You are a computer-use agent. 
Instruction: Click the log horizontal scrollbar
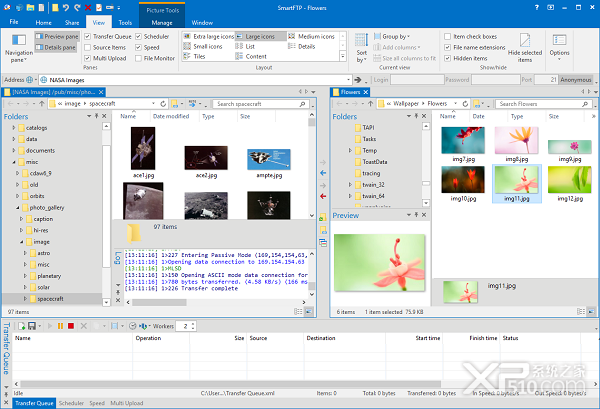coord(159,302)
